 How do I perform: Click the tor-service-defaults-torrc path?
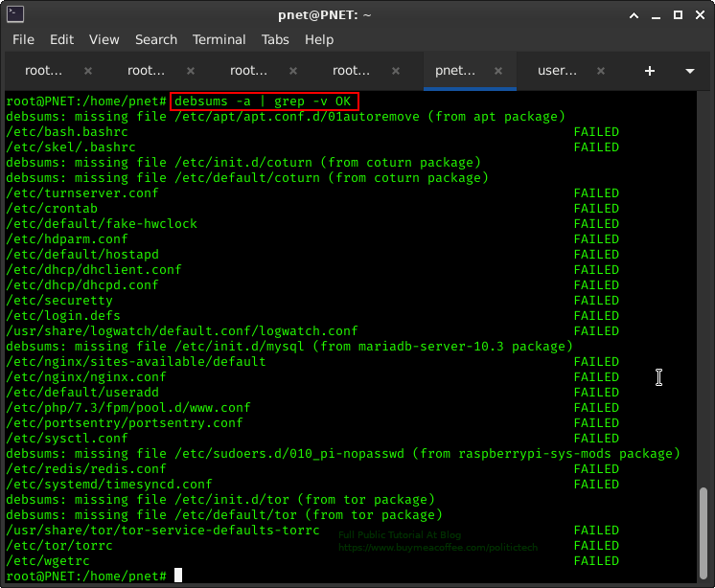click(x=162, y=531)
